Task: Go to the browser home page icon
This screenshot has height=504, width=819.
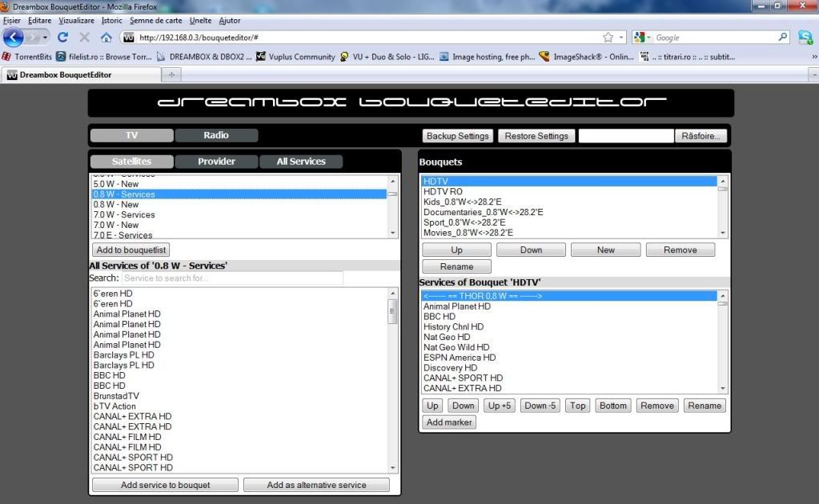Action: [x=106, y=38]
